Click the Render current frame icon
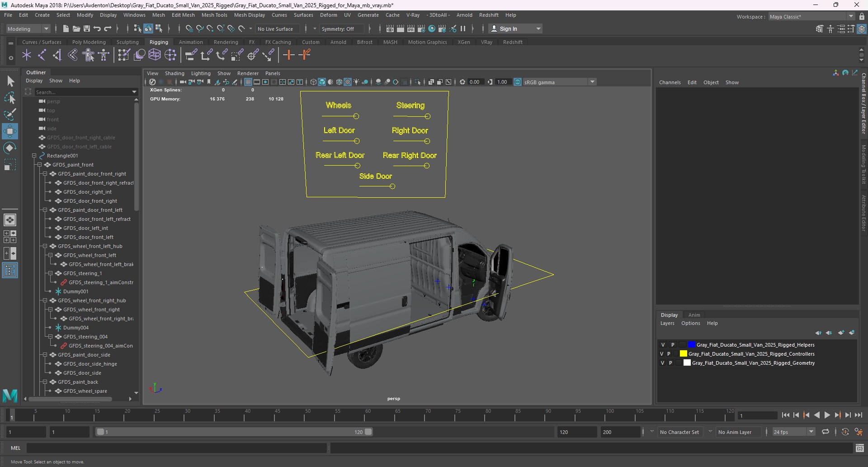 coord(401,29)
